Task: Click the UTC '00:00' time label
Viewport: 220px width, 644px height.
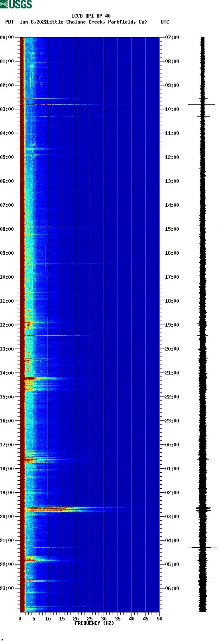Action: click(172, 445)
